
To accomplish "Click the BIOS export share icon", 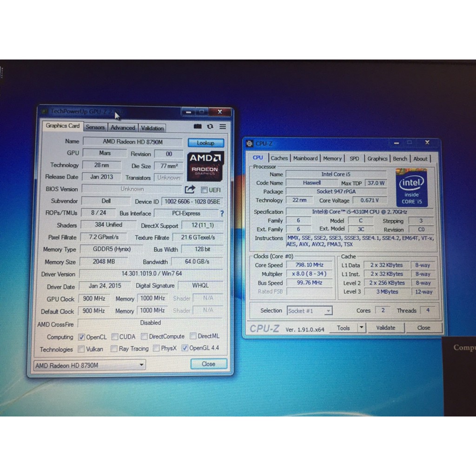I will pos(190,189).
